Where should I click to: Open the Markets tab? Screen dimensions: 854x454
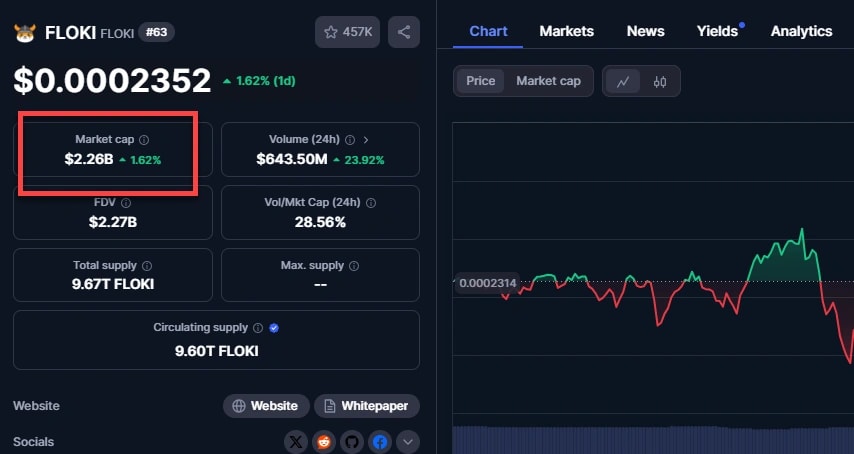(x=566, y=31)
